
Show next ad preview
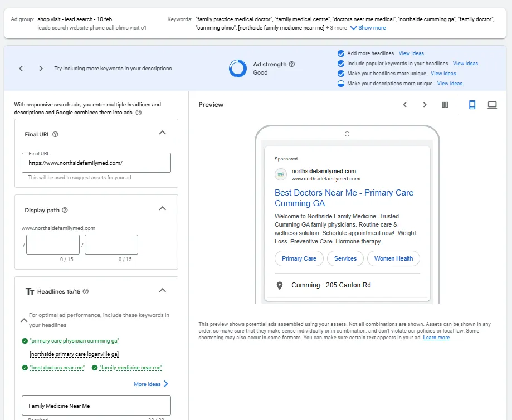425,105
